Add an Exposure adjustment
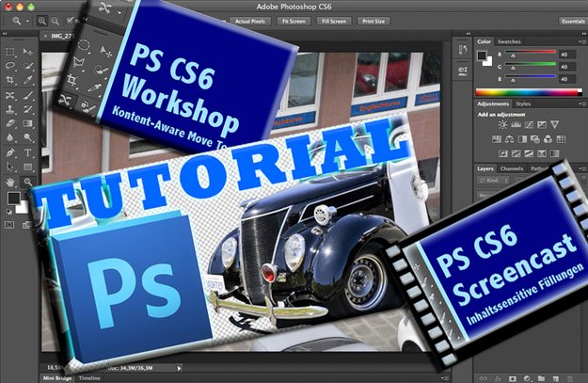Viewport: 588px width, 383px height. (542, 124)
